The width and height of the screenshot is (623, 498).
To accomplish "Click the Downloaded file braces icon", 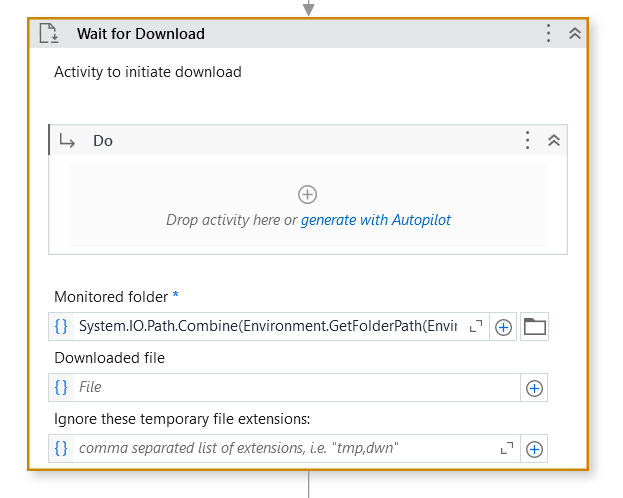I will click(61, 387).
